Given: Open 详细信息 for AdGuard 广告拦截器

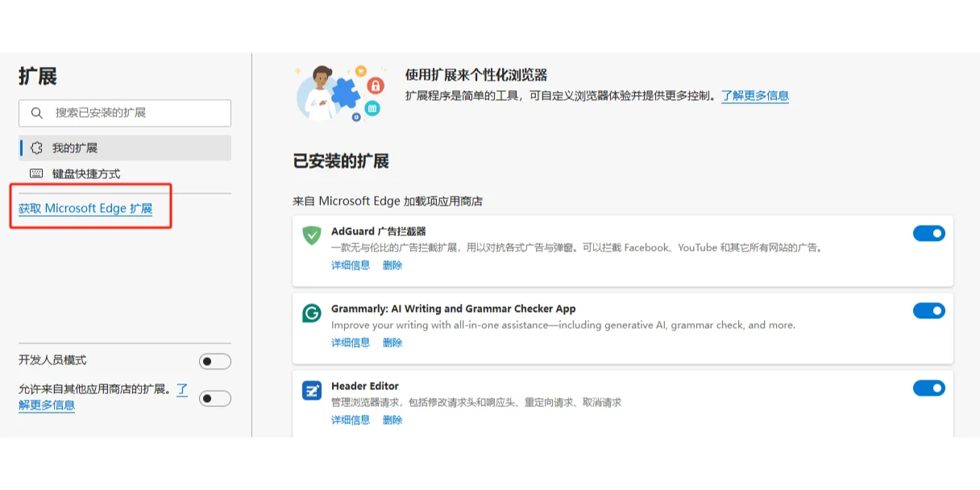Looking at the screenshot, I should pyautogui.click(x=350, y=264).
